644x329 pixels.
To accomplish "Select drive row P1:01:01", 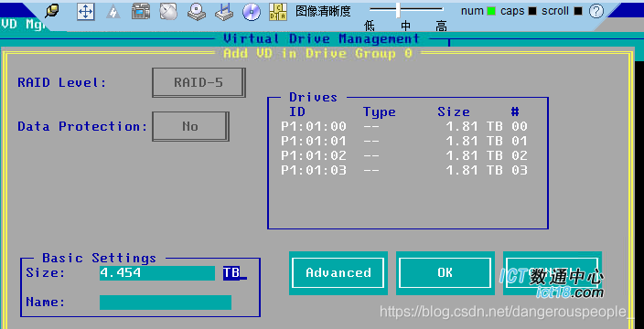I will pos(404,141).
